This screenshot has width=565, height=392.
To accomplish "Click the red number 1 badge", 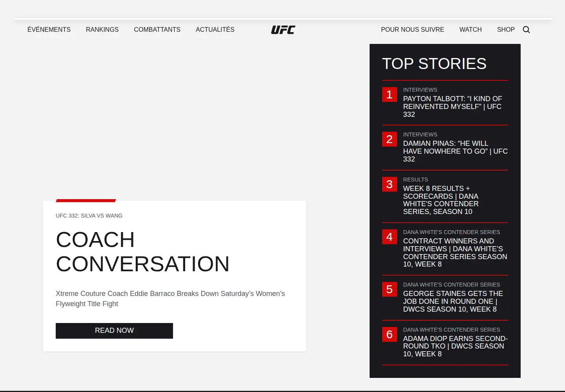I will coord(390,94).
